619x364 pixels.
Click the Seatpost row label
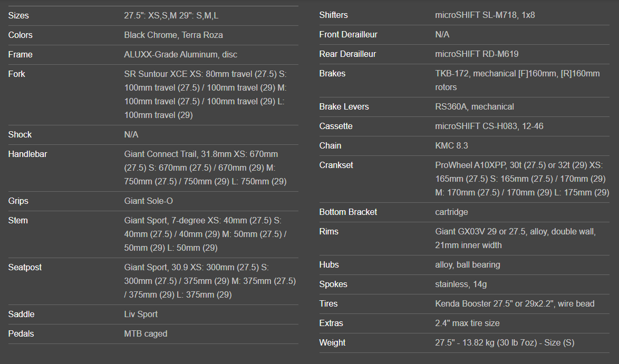(25, 268)
